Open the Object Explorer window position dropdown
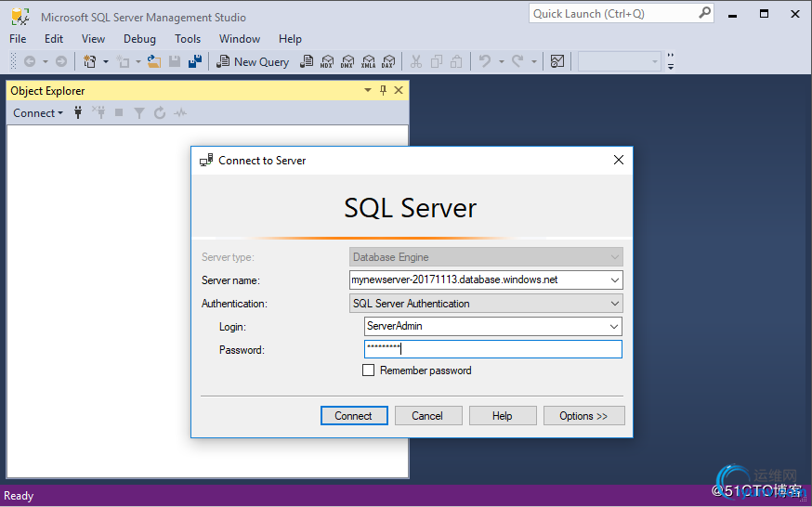 368,91
